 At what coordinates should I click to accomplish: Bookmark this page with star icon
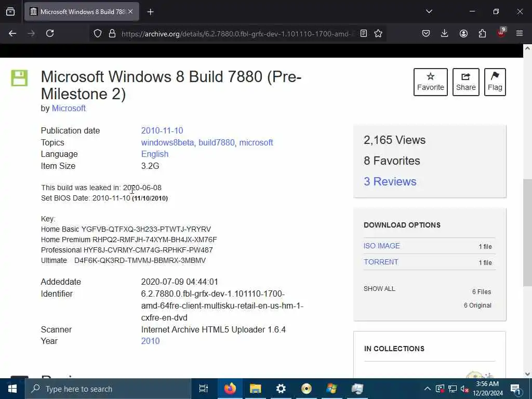(378, 33)
